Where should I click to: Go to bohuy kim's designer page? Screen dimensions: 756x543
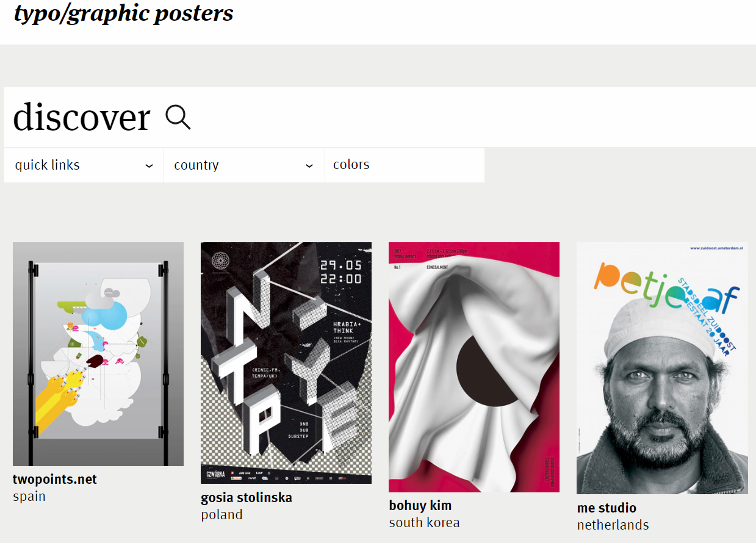(420, 506)
